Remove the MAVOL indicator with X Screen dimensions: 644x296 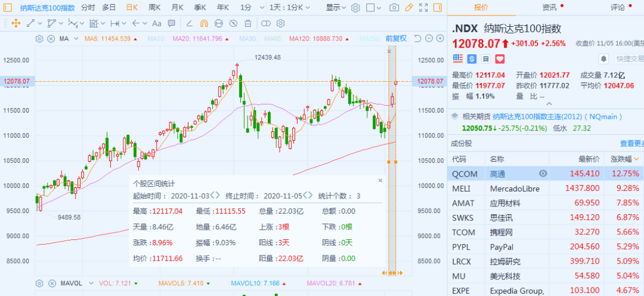click(x=52, y=283)
